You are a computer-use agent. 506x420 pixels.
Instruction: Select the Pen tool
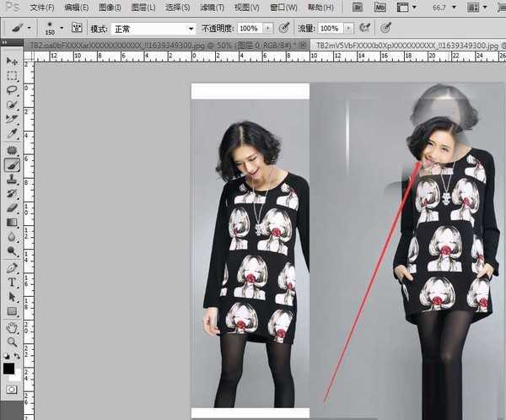click(12, 267)
